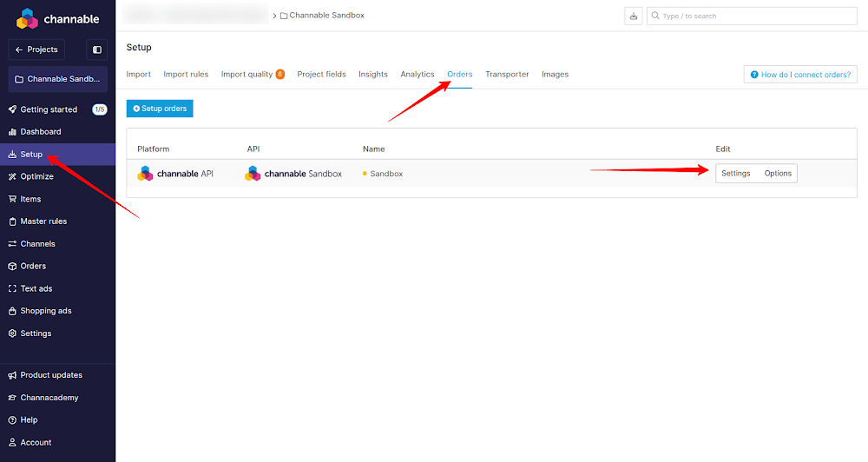Click the Text ads bracket icon

(12, 288)
